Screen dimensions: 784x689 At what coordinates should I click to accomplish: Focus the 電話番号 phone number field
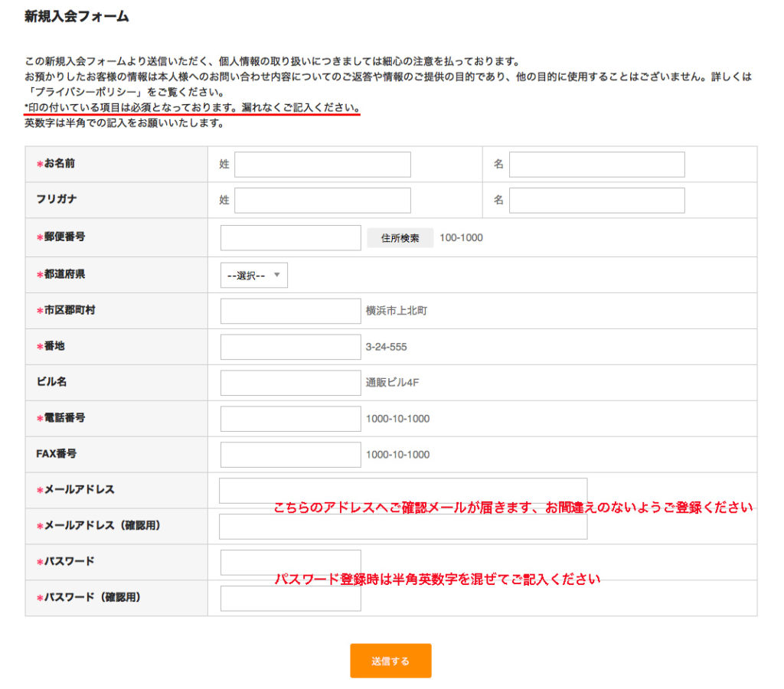[x=290, y=419]
